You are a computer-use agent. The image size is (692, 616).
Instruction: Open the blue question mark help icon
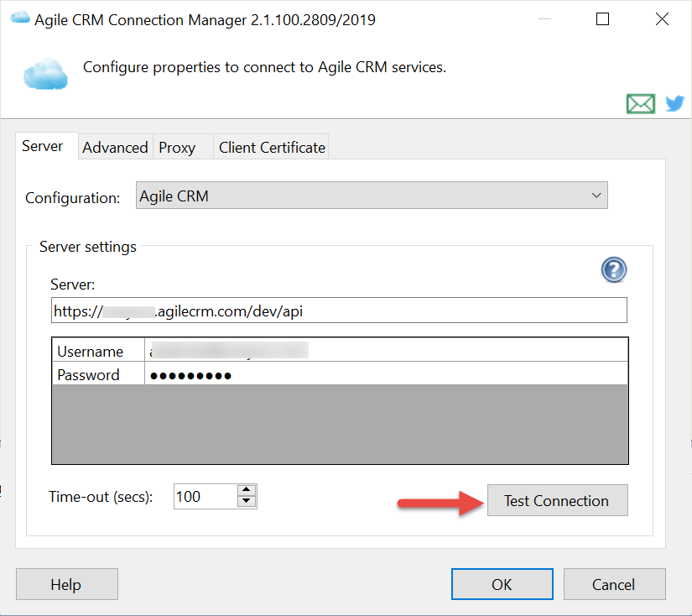(x=613, y=269)
